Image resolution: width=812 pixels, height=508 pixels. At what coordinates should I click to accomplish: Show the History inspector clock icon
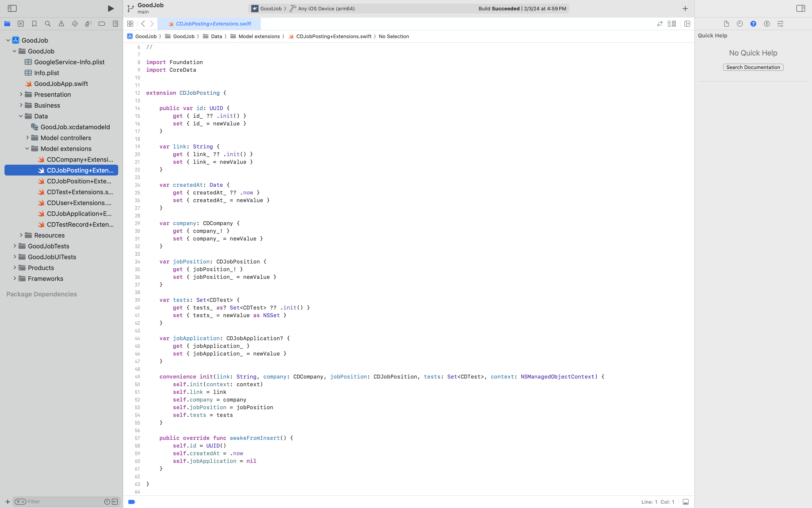point(740,23)
